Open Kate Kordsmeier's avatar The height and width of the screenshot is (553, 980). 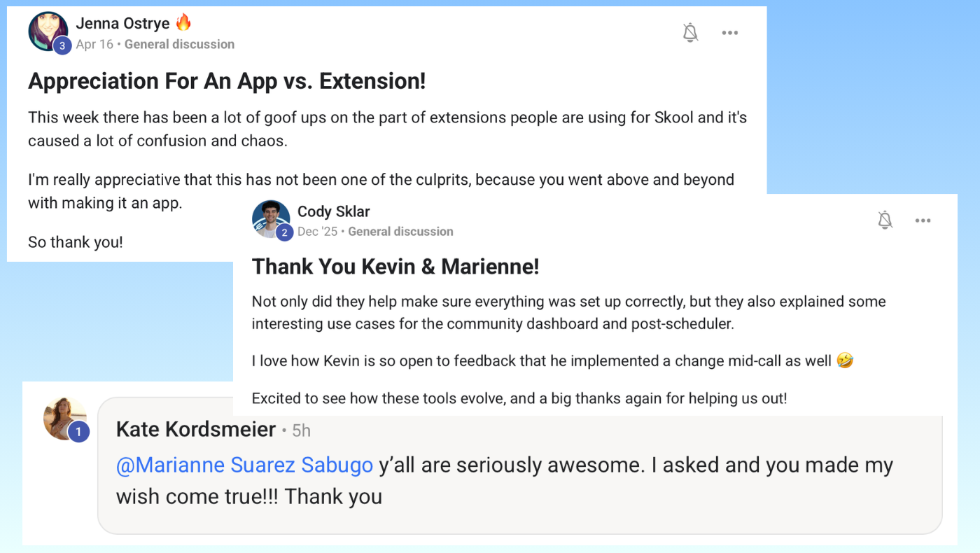(65, 418)
